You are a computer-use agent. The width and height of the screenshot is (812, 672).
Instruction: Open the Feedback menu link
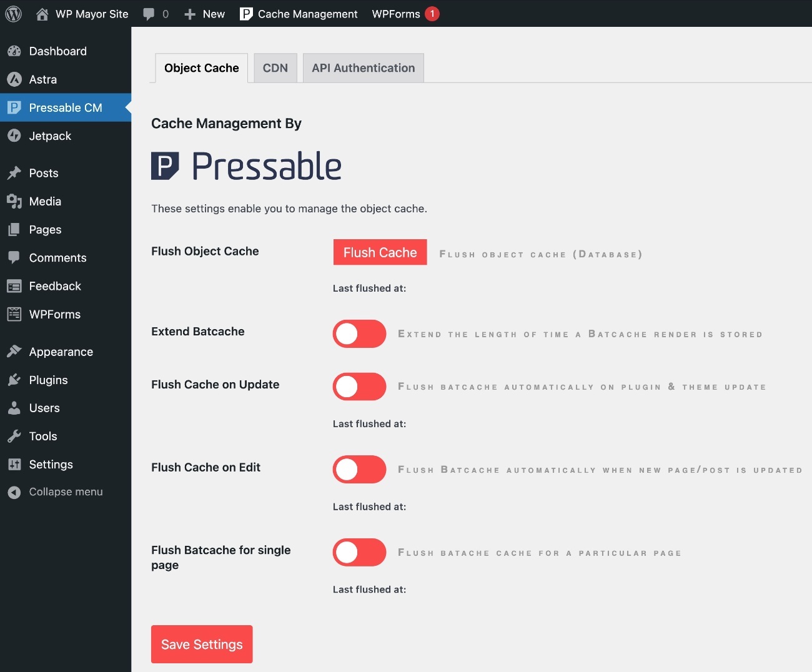pyautogui.click(x=55, y=286)
